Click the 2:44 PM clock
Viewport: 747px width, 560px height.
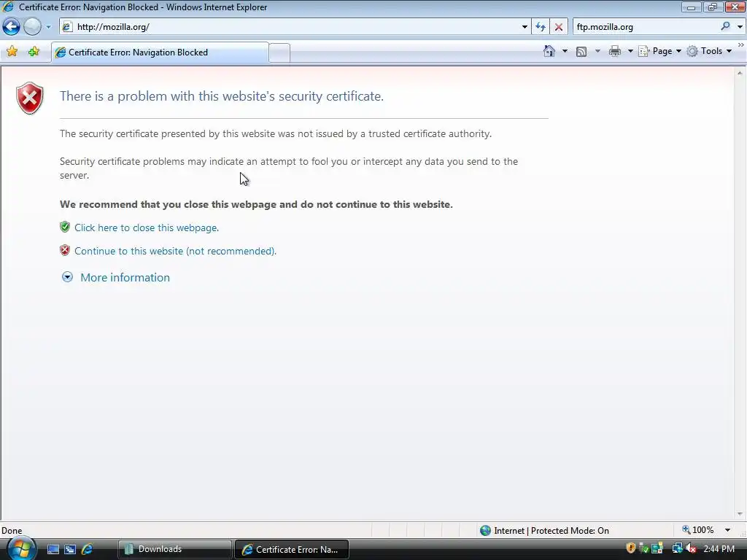[x=719, y=549]
